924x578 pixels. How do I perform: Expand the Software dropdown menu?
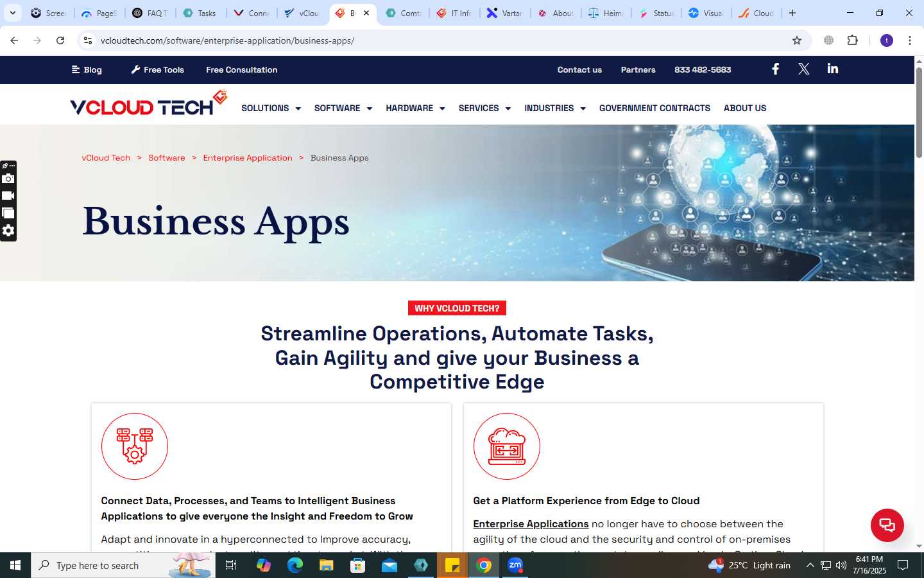click(343, 108)
